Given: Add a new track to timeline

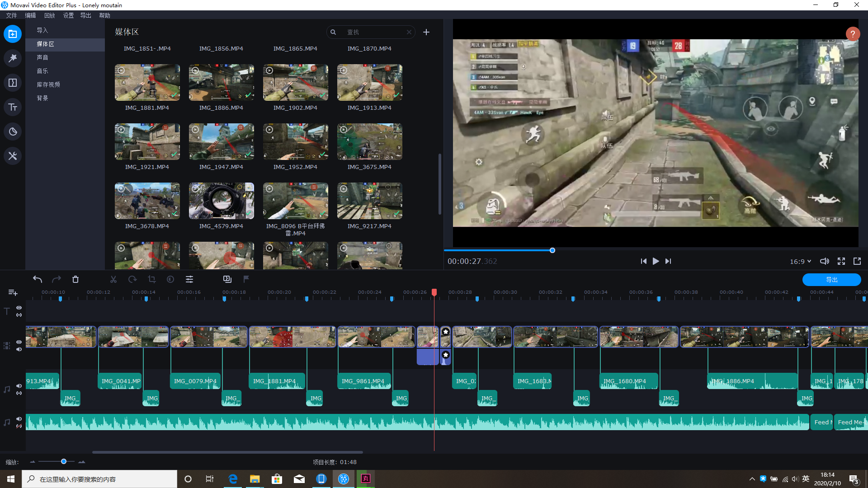Looking at the screenshot, I should coord(13,293).
